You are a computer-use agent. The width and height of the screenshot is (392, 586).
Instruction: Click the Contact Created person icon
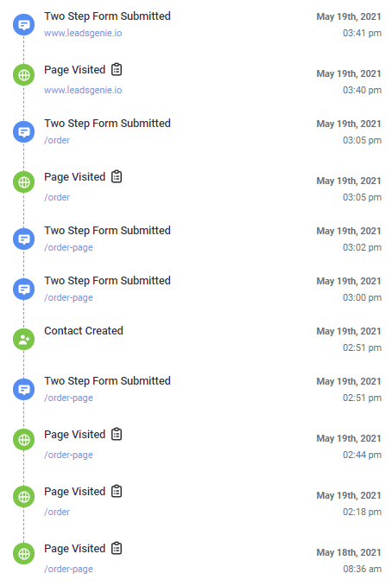(24, 340)
